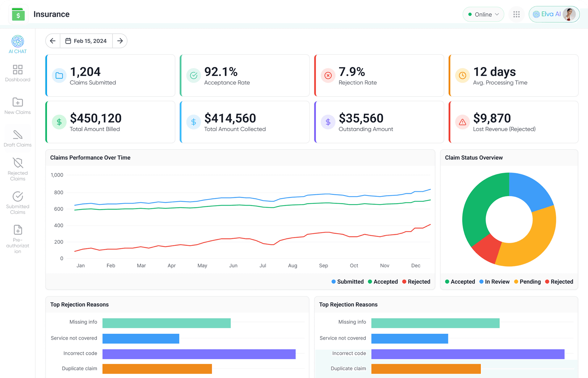
Task: Open the Feb 15, 2024 date picker
Action: (x=86, y=41)
